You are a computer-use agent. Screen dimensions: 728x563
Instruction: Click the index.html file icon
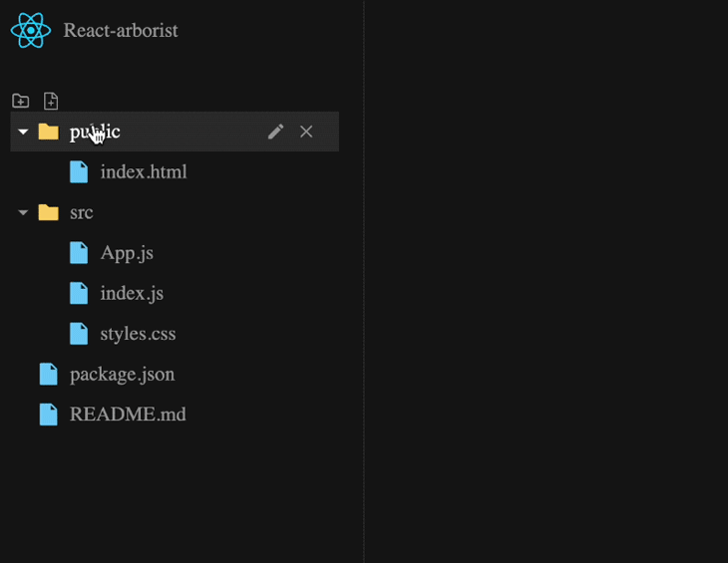(x=79, y=172)
